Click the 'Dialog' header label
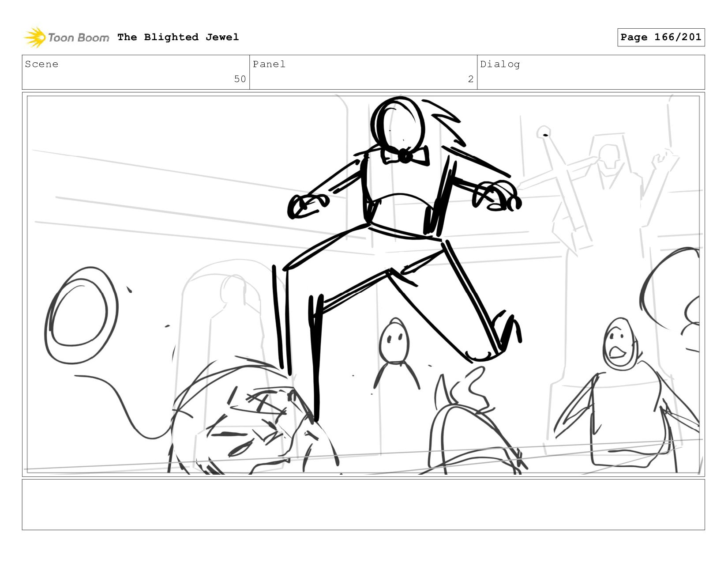728x563 pixels. (500, 64)
